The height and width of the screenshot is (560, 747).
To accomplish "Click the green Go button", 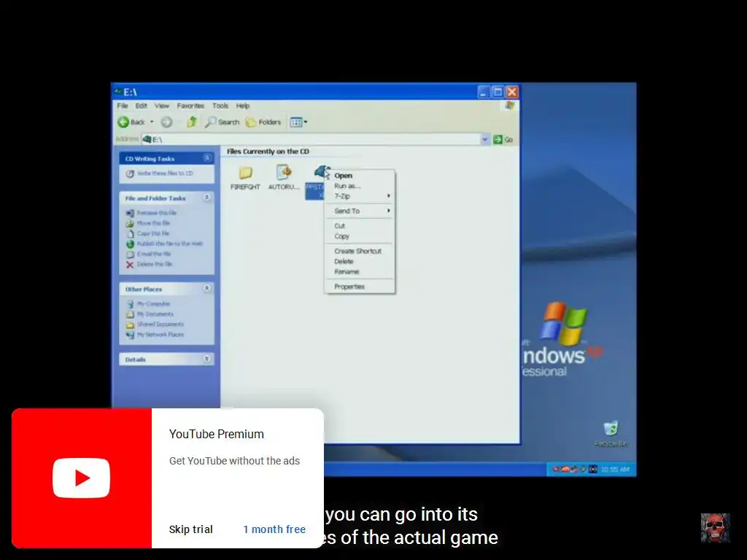I will tap(503, 139).
